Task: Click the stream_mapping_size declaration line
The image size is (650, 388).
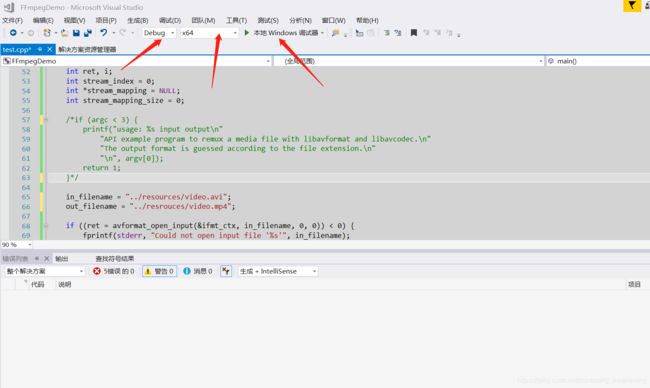Action: (x=125, y=100)
